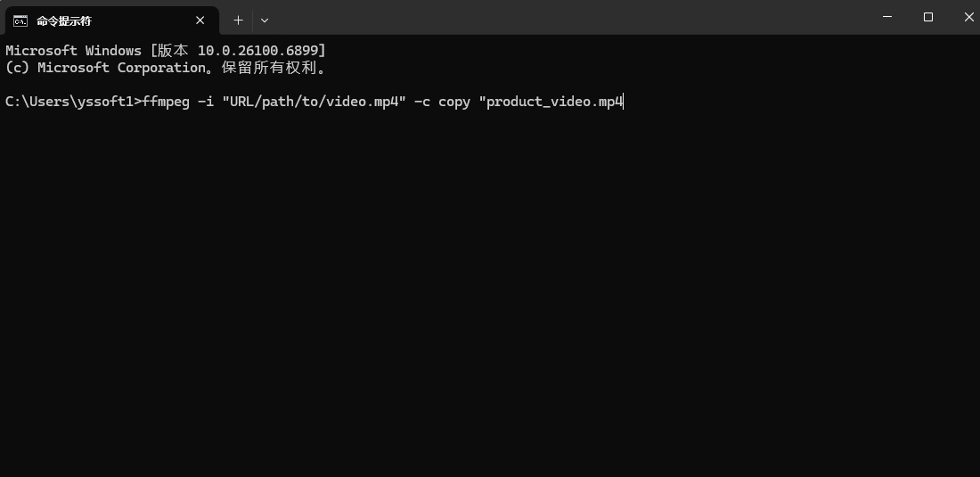Click the word "copy" in the command
This screenshot has height=477, width=980.
(x=453, y=102)
